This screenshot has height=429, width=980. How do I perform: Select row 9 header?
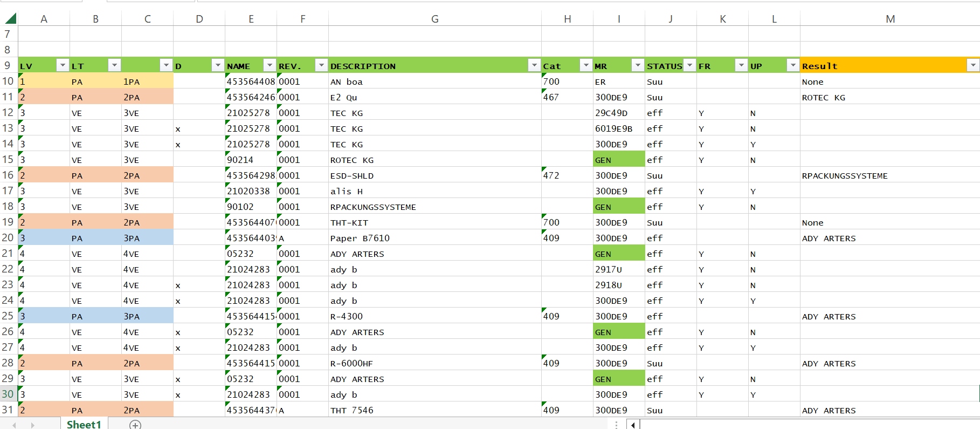tap(8, 65)
